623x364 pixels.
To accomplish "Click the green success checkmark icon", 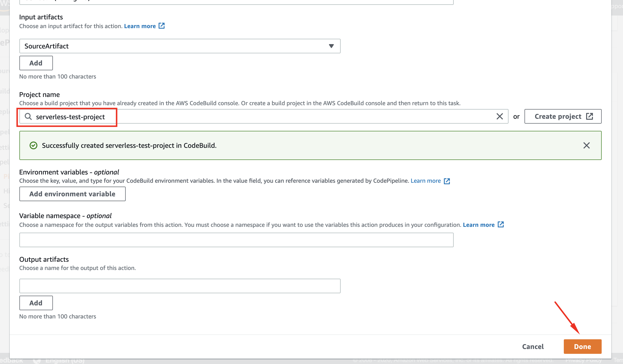I will coord(33,145).
